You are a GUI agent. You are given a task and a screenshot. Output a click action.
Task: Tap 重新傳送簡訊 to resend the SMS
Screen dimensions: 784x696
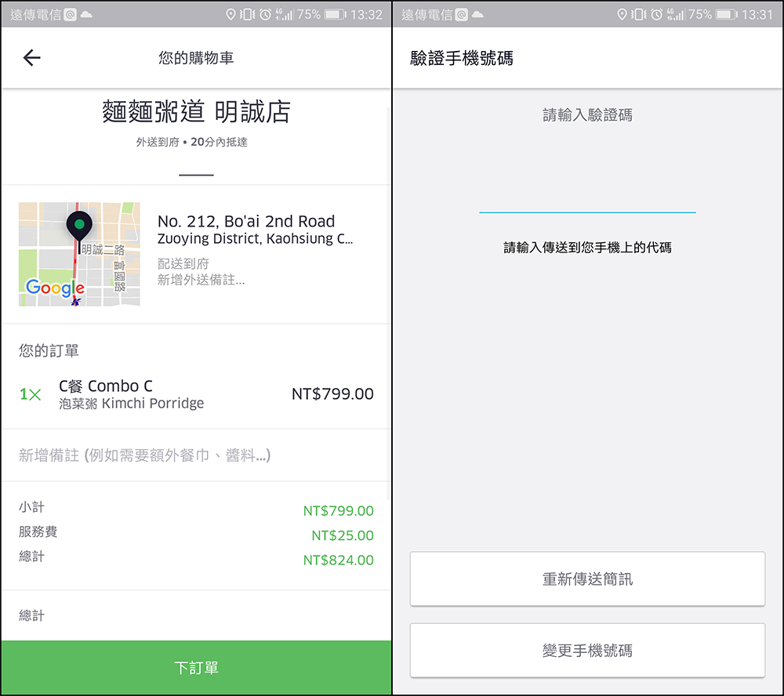(587, 578)
